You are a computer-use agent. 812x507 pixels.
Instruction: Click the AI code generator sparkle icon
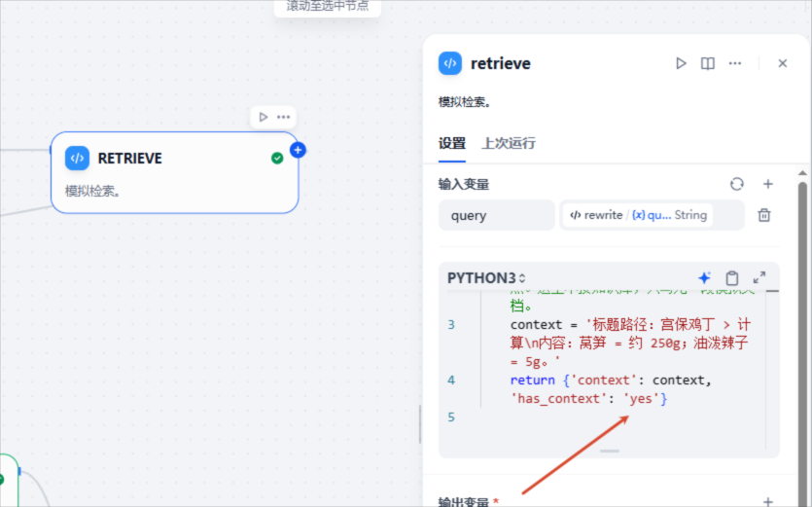pos(704,278)
